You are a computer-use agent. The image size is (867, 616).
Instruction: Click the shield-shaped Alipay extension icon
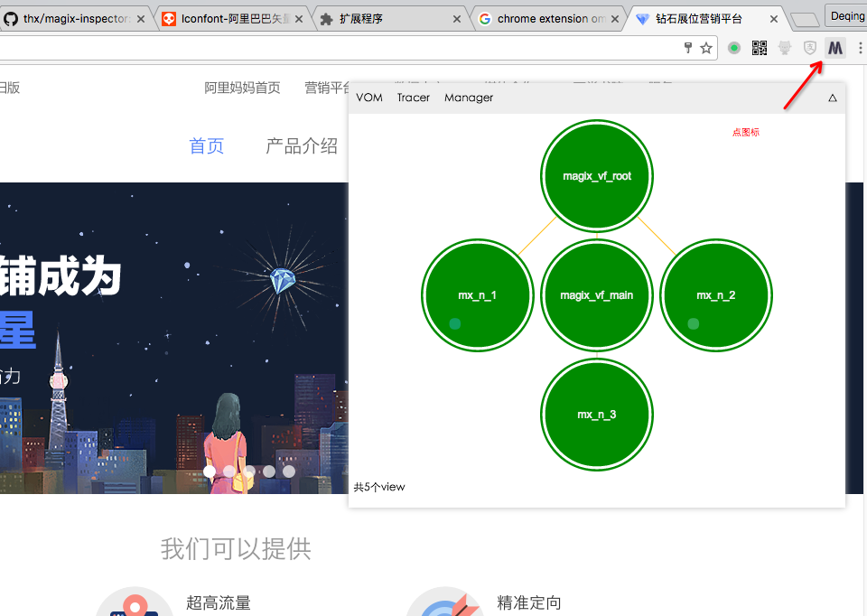810,48
